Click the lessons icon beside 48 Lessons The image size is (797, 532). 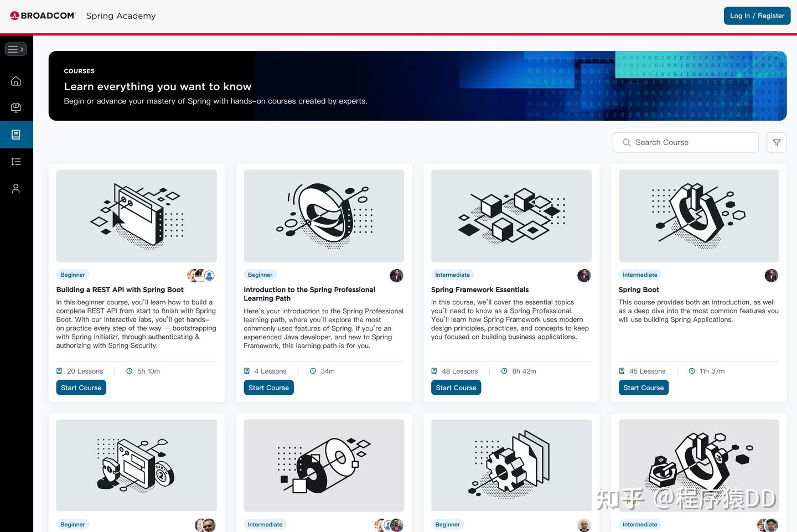click(434, 371)
